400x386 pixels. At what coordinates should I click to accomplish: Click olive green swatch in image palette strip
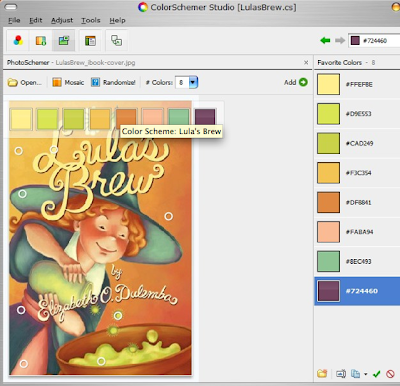74,119
